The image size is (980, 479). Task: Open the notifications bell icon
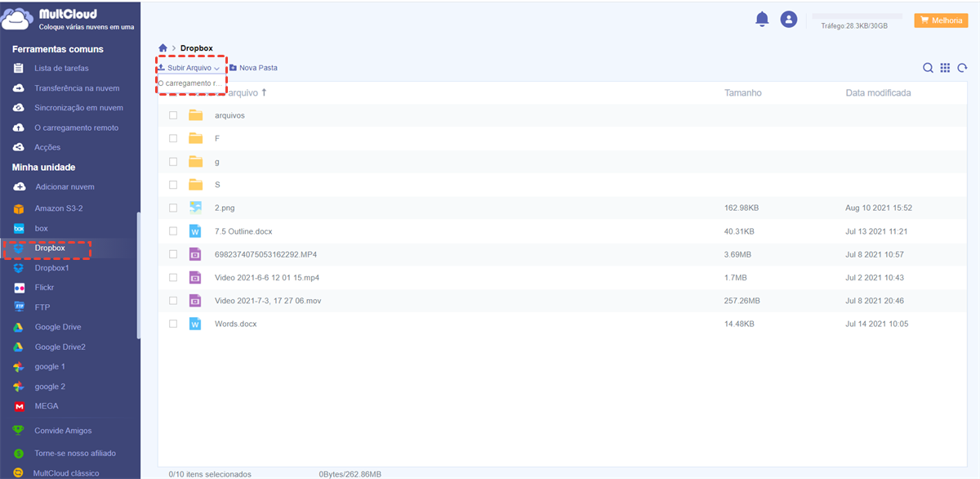(762, 19)
